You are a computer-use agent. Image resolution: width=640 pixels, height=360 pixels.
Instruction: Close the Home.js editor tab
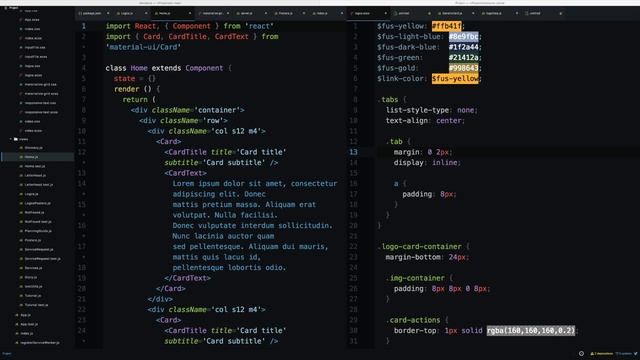190,13
